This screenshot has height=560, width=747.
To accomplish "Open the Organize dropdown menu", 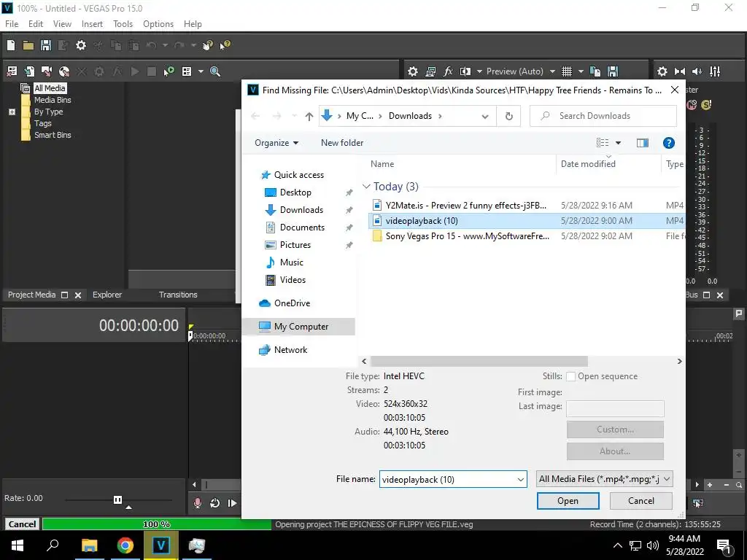I will 276,143.
